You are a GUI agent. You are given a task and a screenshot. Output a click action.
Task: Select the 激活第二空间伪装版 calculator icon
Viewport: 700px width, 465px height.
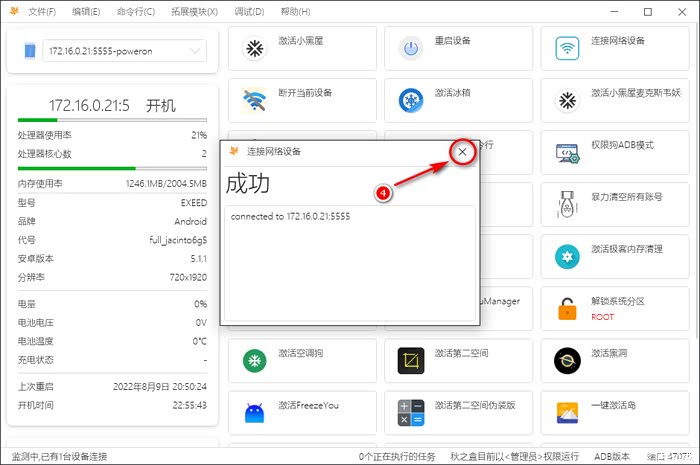click(411, 411)
